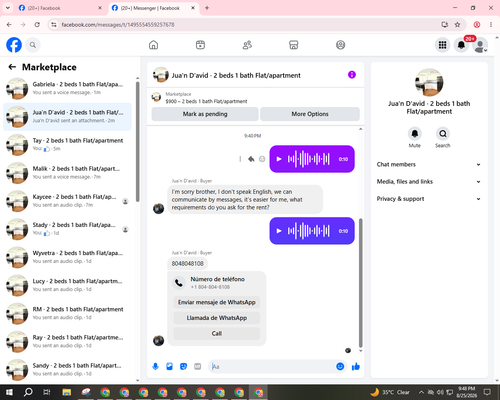Bookmark this page star icon
The width and height of the screenshot is (500, 400).
click(x=457, y=24)
